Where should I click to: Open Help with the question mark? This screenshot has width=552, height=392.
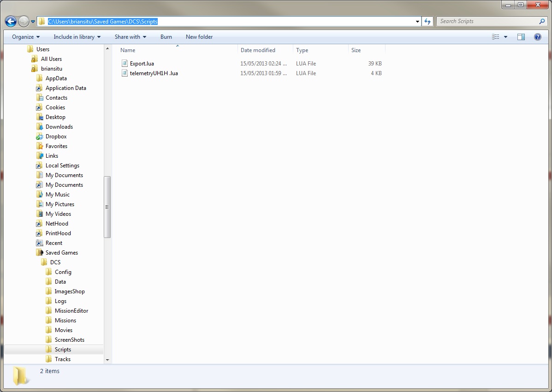[x=538, y=36]
